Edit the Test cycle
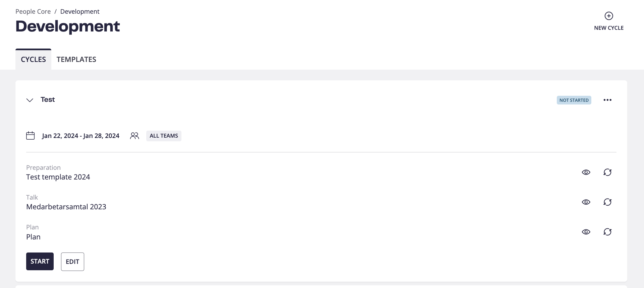Screen dimensions: 644x288 click(72, 262)
